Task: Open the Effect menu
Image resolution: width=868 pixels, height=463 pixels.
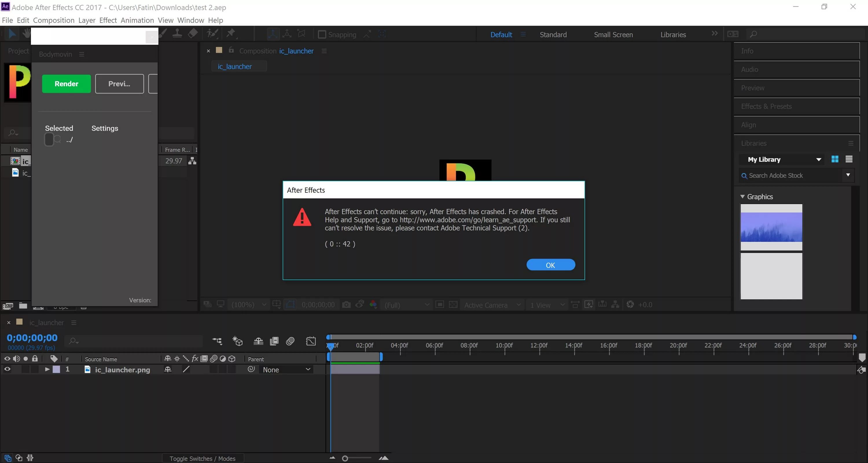Action: click(x=108, y=20)
